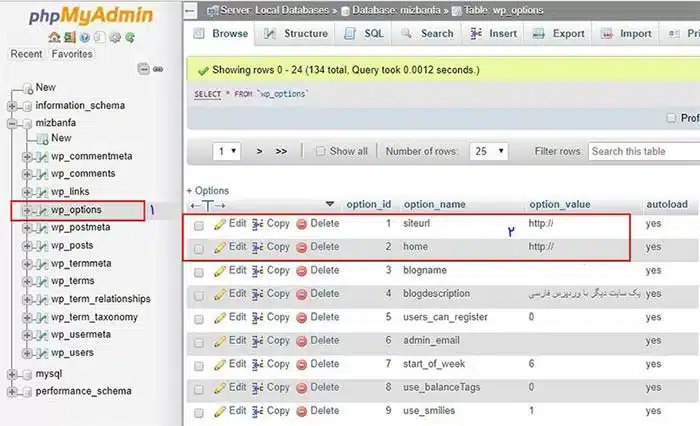Click the link chain icon in navigation panel
The image size is (700, 426).
(157, 68)
